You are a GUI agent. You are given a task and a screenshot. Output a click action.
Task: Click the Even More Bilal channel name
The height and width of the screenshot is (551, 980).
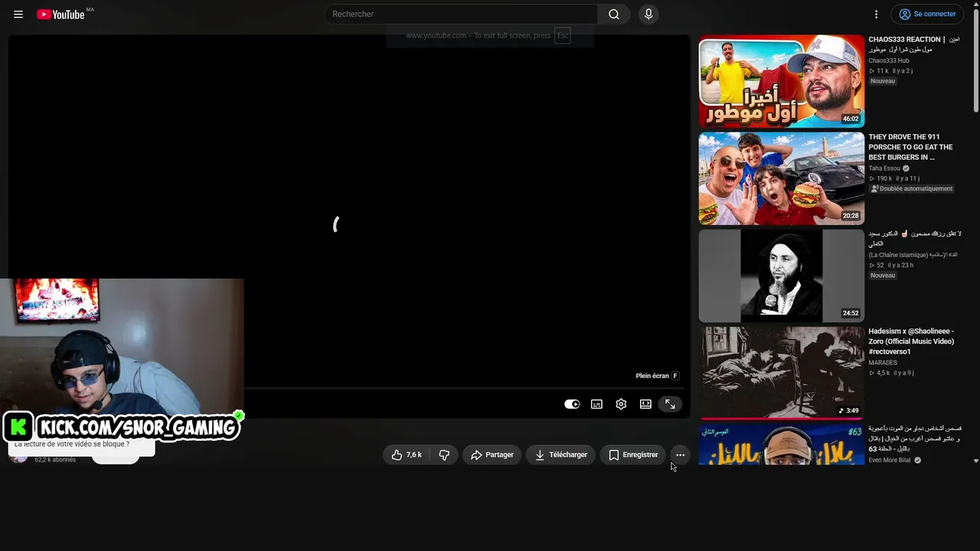(x=890, y=460)
